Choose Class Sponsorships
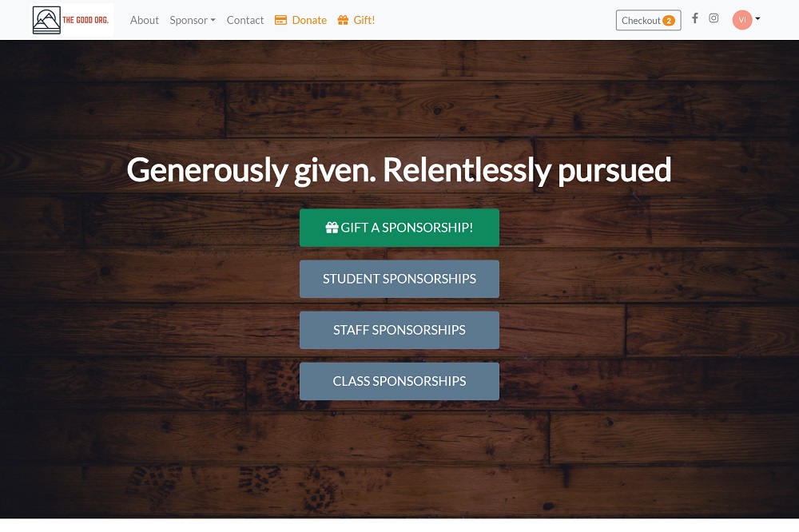799x532 pixels. click(399, 381)
